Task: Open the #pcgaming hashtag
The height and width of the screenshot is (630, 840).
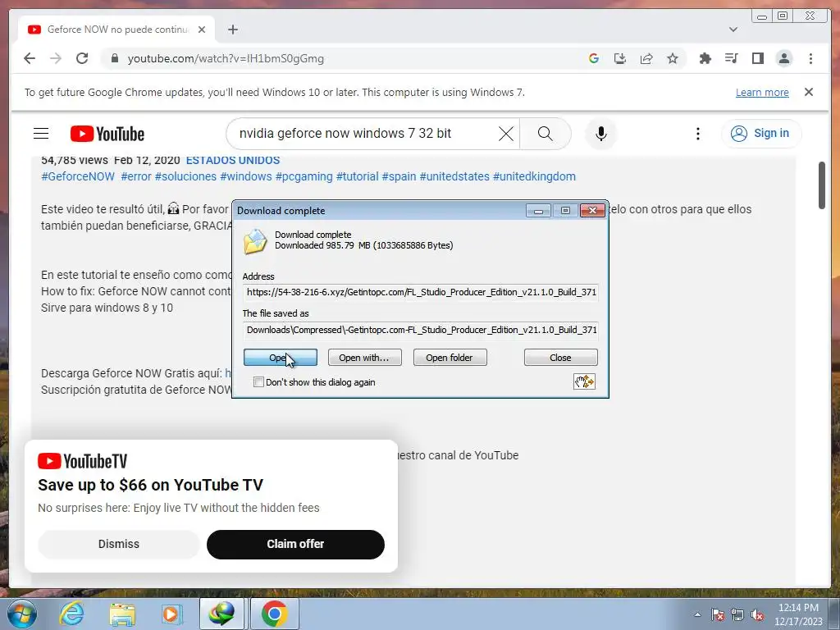Action: click(x=304, y=176)
